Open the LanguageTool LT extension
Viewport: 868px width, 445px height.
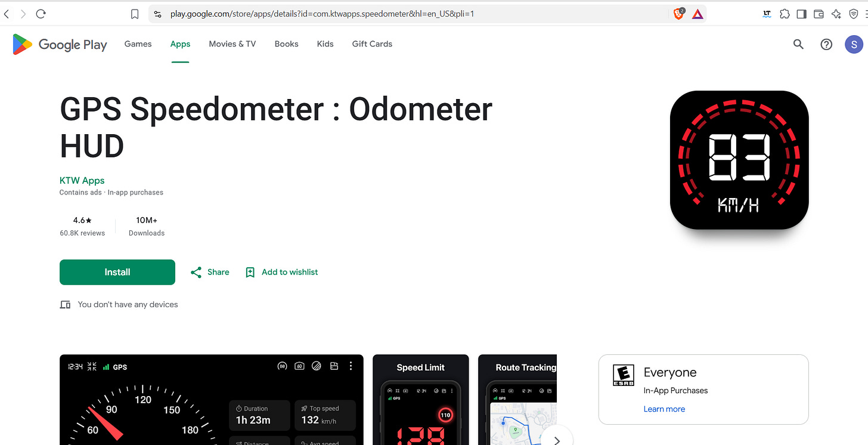767,14
